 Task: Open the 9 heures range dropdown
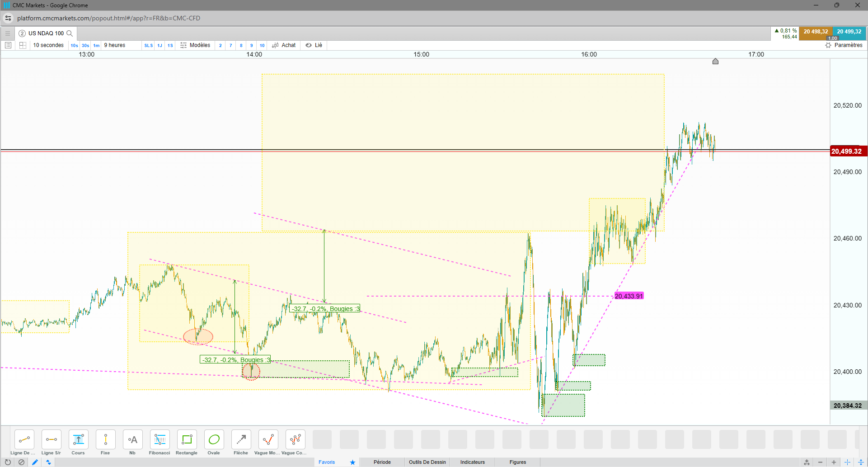click(x=115, y=45)
